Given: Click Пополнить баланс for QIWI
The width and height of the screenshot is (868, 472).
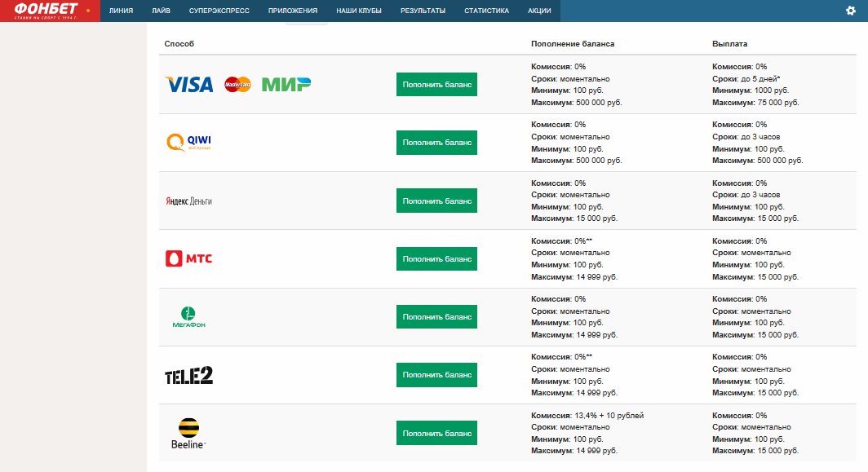Looking at the screenshot, I should [x=436, y=143].
